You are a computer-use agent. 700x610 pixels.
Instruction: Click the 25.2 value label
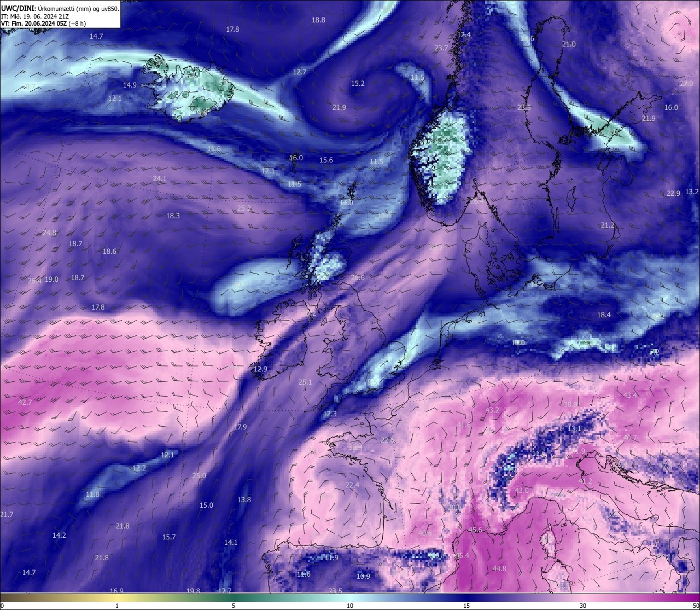coord(244,208)
